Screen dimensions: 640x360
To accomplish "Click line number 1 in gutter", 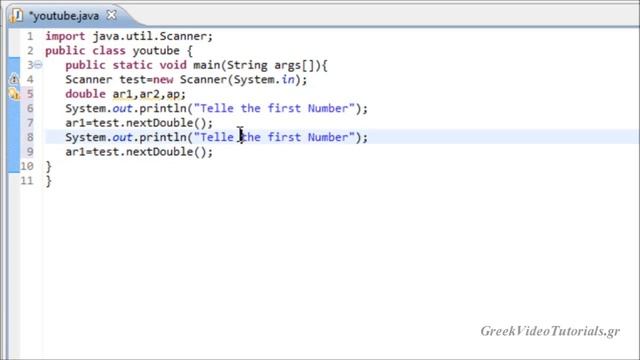I will 30,36.
